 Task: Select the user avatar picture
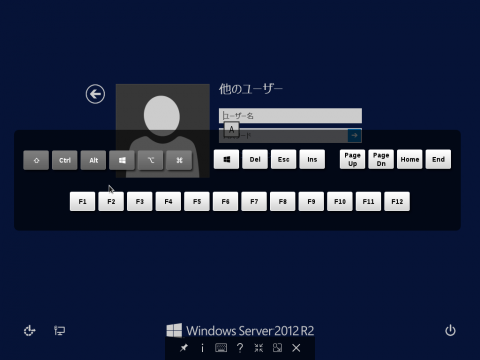(x=163, y=131)
